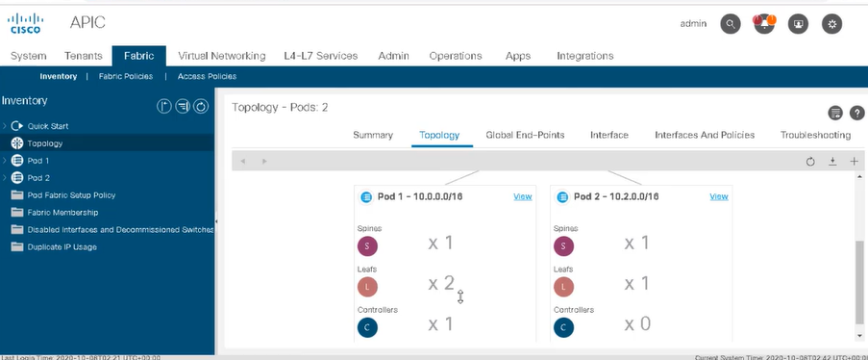Refresh the Inventory navigation tree
The width and height of the screenshot is (868, 360).
click(201, 106)
